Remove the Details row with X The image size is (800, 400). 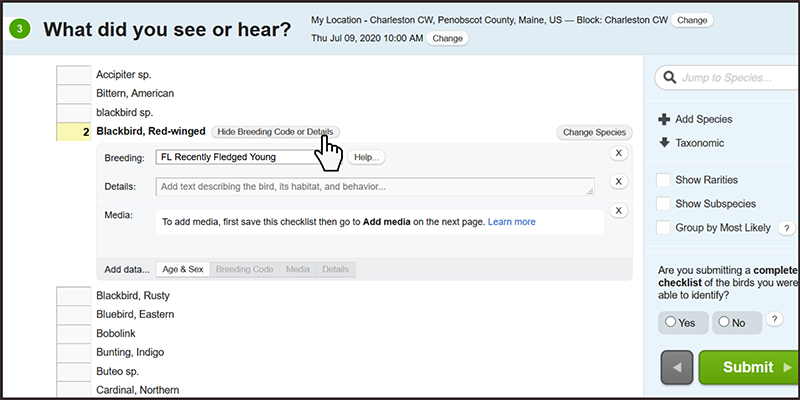pos(618,181)
